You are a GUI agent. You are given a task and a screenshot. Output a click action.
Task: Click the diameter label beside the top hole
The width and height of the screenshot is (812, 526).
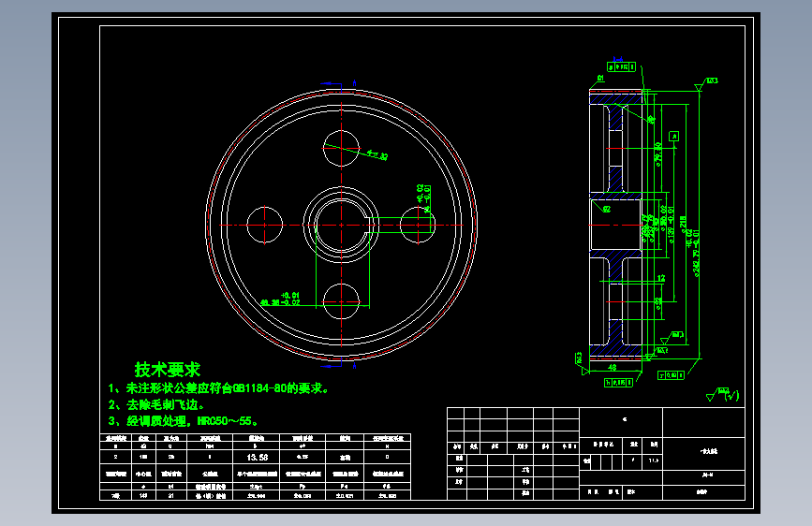click(x=377, y=154)
